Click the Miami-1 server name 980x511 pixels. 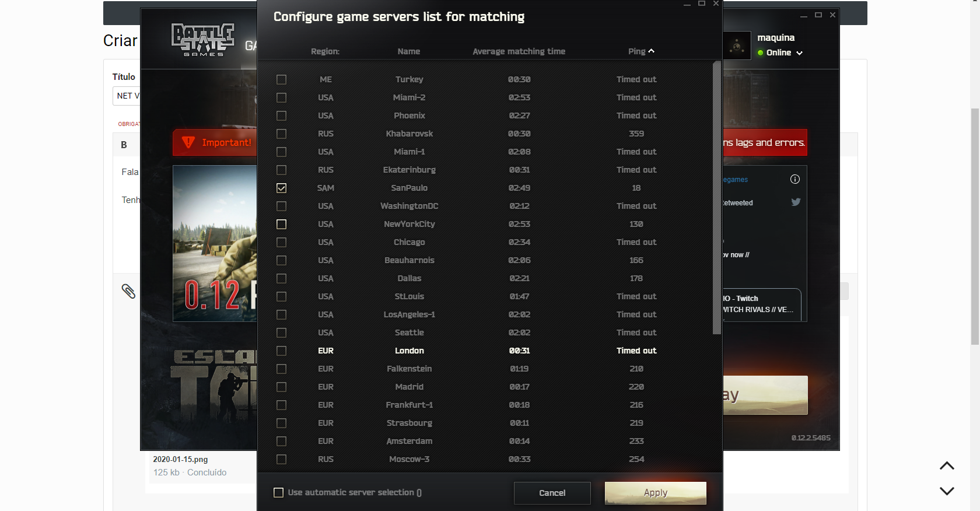(409, 152)
